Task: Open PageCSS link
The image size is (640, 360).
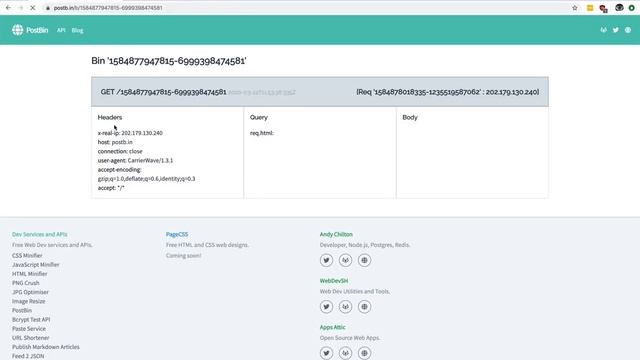Action: pos(177,234)
